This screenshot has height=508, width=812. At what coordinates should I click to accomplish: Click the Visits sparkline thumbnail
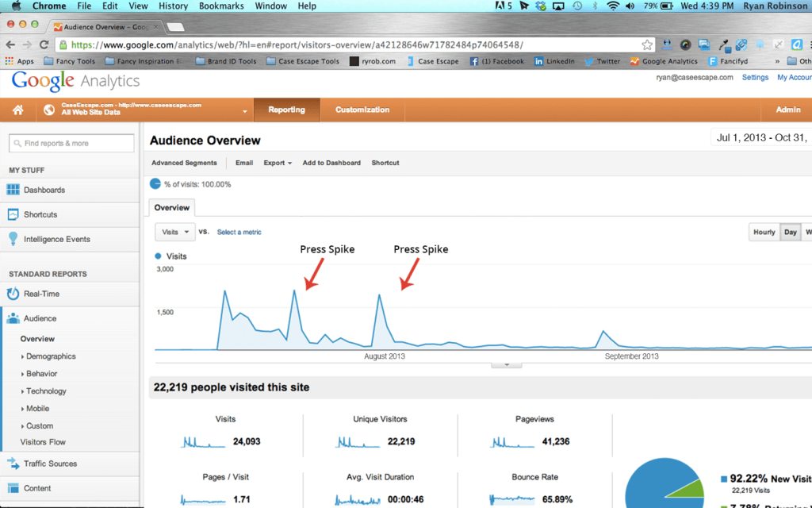203,441
